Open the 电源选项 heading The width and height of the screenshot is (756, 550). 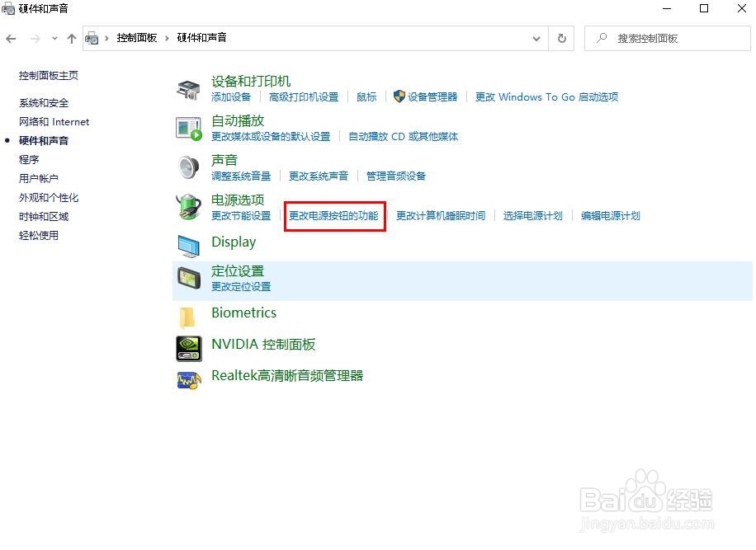pyautogui.click(x=238, y=200)
